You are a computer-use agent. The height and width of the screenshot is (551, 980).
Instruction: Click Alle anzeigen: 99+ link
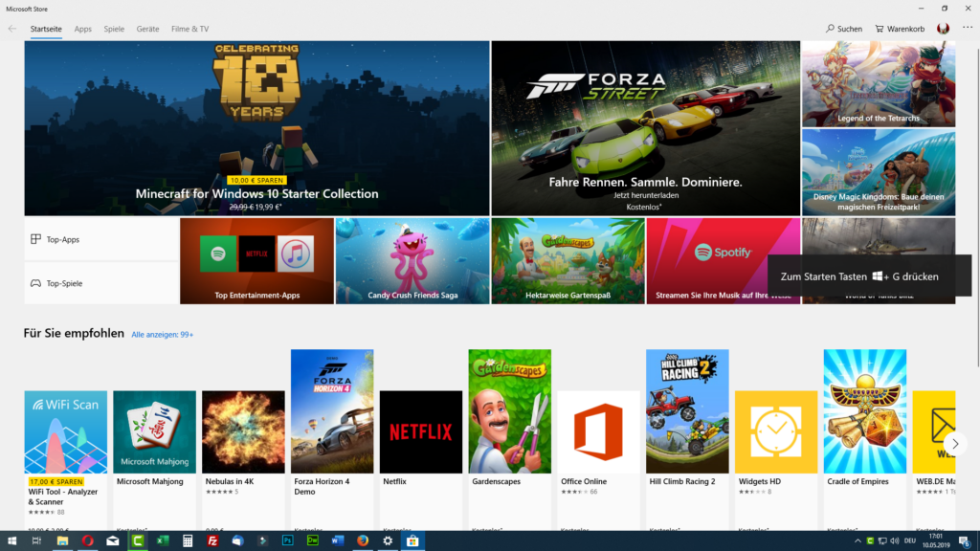162,335
